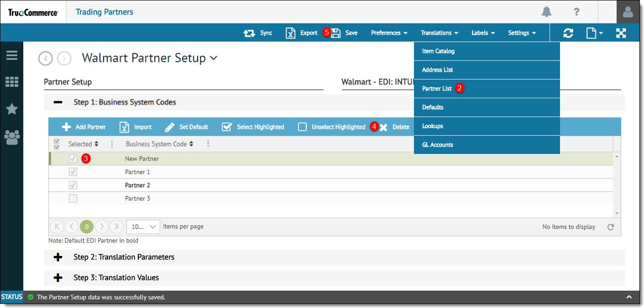
Task: Click the Add Partner plus icon
Action: click(x=67, y=127)
